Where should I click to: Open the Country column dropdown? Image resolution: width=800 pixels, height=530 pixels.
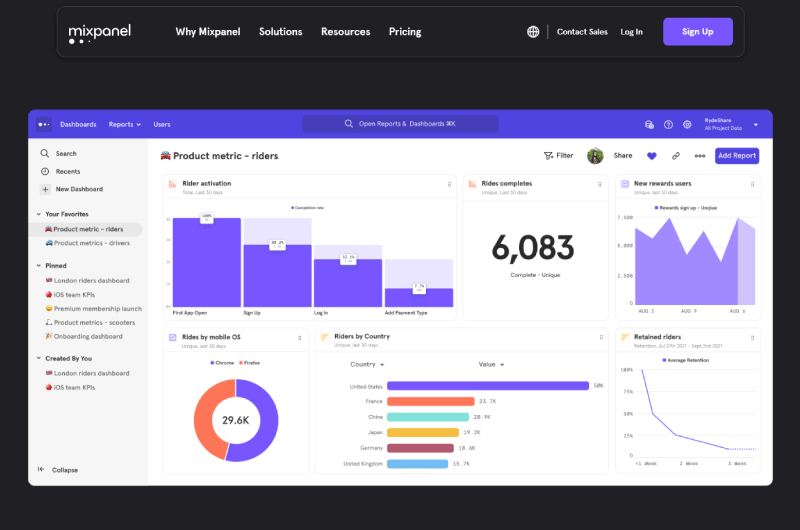pos(367,364)
